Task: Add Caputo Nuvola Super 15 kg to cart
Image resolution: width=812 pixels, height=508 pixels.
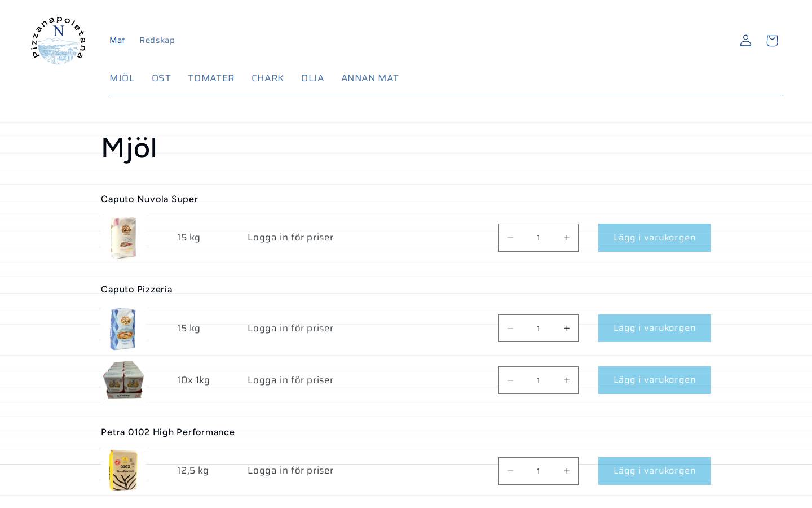Action: (655, 238)
